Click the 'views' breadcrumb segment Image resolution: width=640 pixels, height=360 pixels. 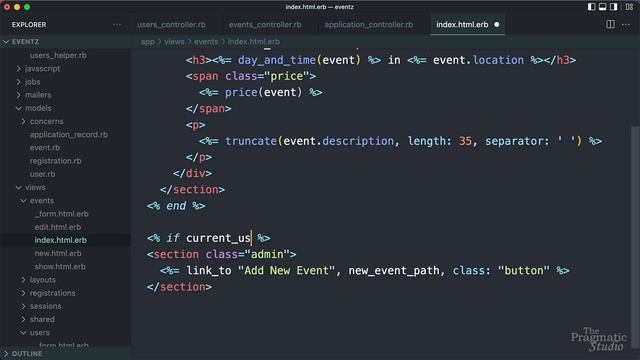(174, 42)
